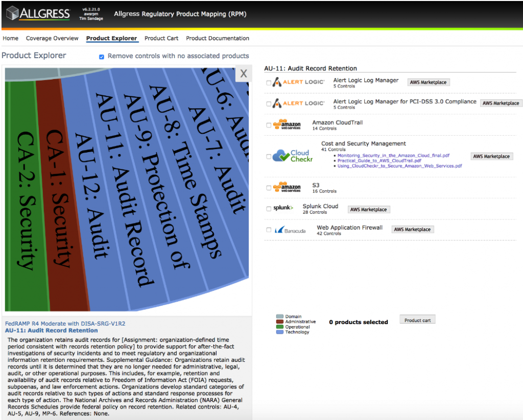Open AWS Marketplace for Web Application Firewall

tap(412, 229)
